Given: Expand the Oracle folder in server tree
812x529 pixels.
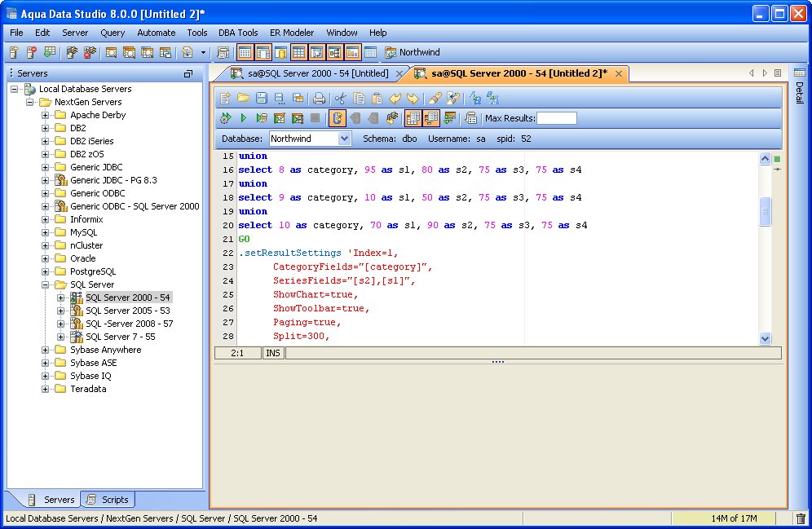Looking at the screenshot, I should tap(46, 258).
